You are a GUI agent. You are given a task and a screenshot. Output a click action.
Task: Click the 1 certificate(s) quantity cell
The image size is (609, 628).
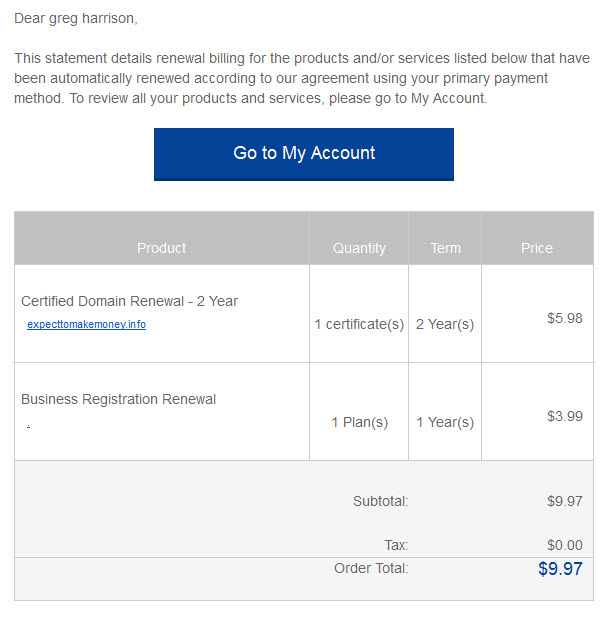(x=359, y=324)
